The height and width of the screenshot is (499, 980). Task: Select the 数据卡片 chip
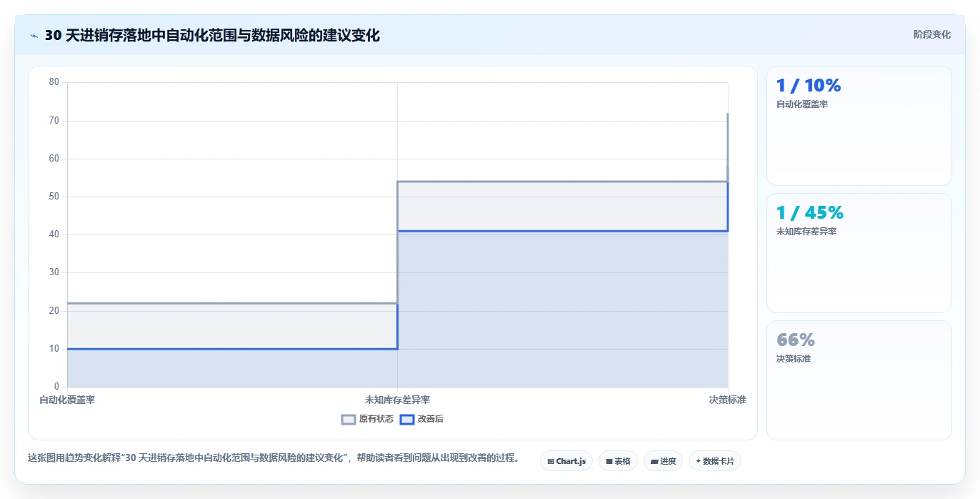pyautogui.click(x=714, y=461)
